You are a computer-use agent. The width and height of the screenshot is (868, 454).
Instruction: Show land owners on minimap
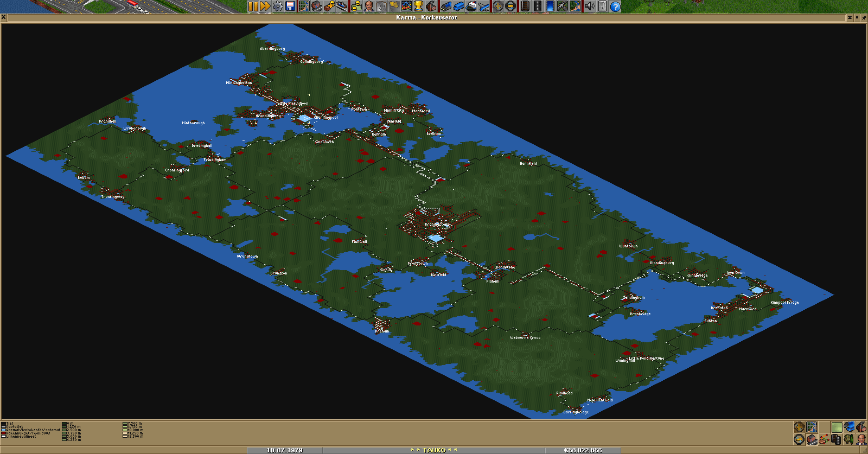point(861,439)
